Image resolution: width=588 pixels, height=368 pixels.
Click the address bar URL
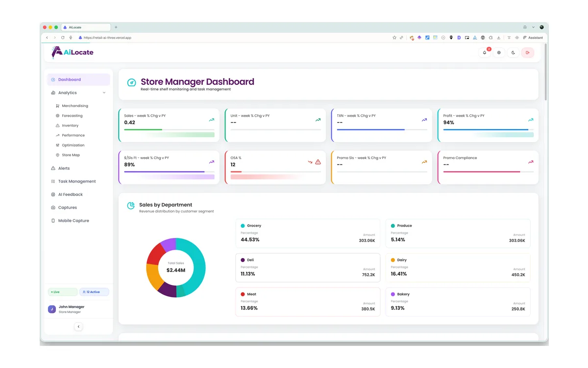click(x=107, y=38)
